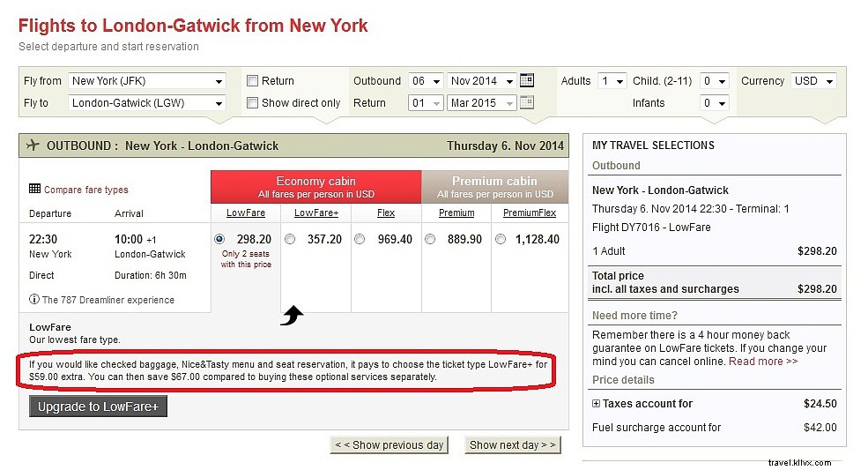Click the Show next day button
The height and width of the screenshot is (470, 868).
[513, 445]
